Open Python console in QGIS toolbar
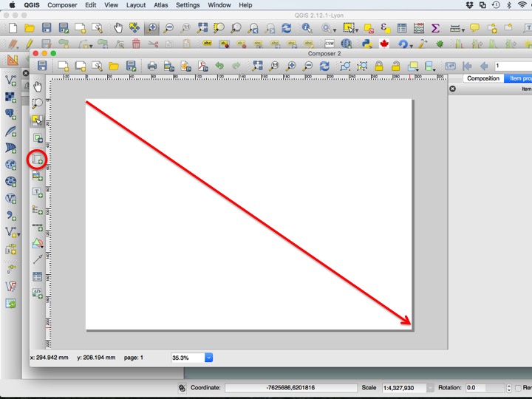The image size is (532, 399). pyautogui.click(x=366, y=44)
